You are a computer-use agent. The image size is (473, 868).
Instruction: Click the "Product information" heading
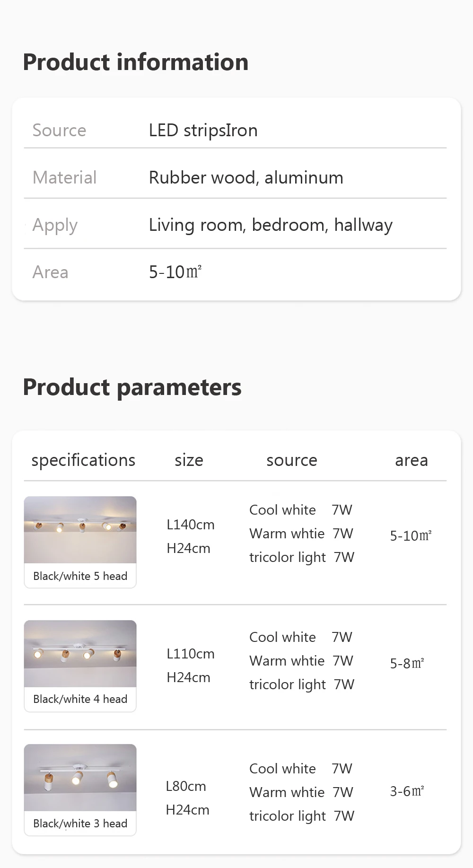point(136,62)
